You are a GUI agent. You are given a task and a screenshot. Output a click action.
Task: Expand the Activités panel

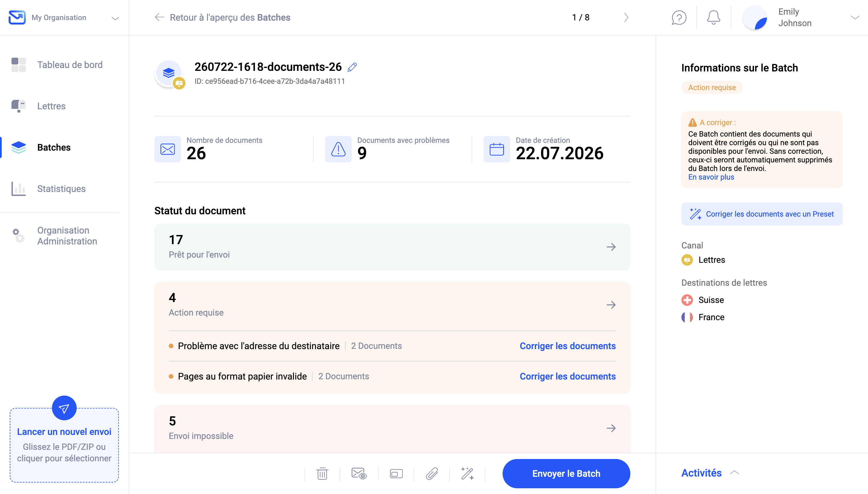click(710, 473)
